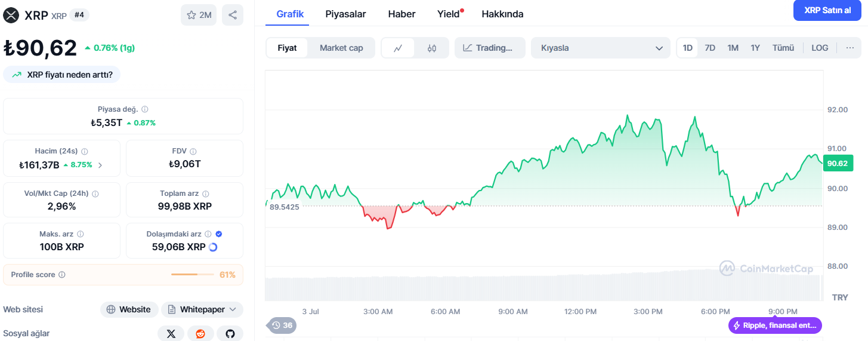This screenshot has height=341, width=868.
Task: Click the 99,98B XRP total supply value
Action: coord(184,206)
